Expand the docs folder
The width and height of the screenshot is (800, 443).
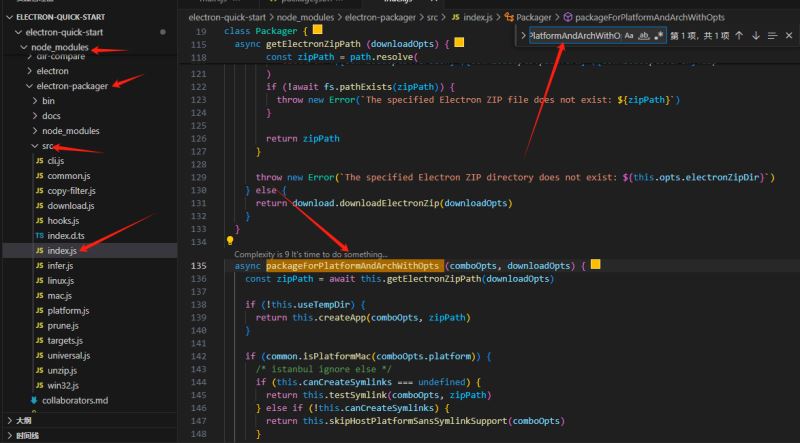click(35, 116)
